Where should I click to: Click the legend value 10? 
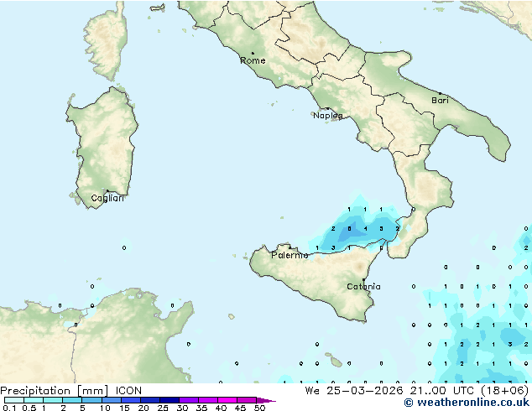105,408
